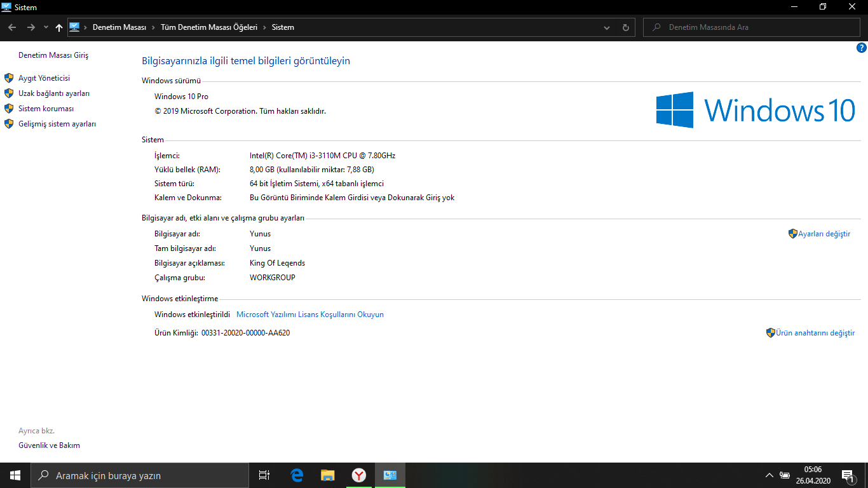
Task: Go up one level with the Up arrow
Action: (59, 27)
